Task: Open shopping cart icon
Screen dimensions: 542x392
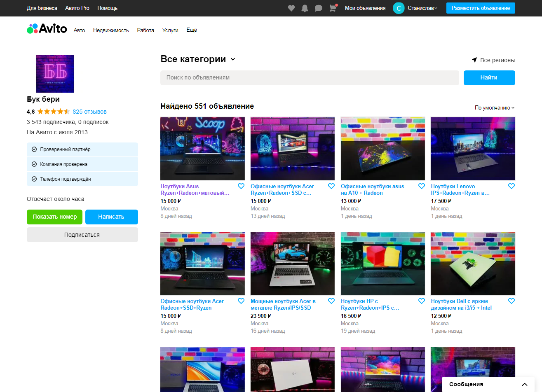Action: [x=333, y=8]
